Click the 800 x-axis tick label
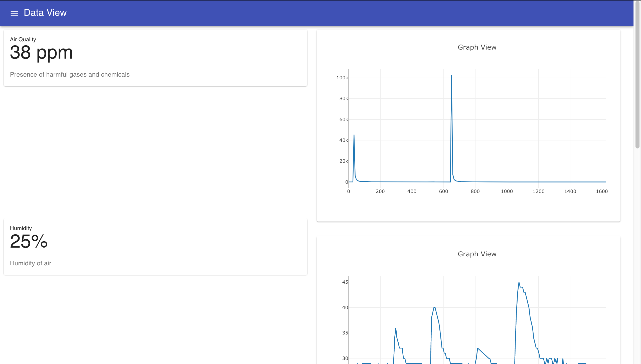641x364 pixels. [475, 192]
